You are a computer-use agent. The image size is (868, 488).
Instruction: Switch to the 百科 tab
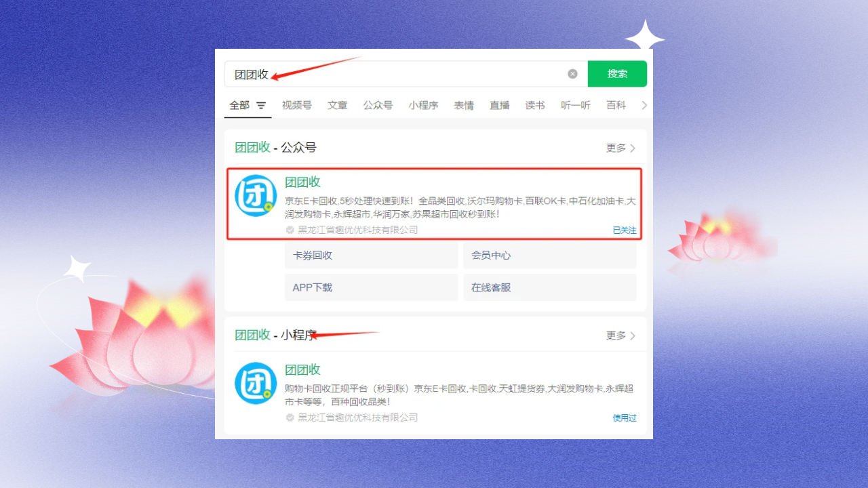616,106
